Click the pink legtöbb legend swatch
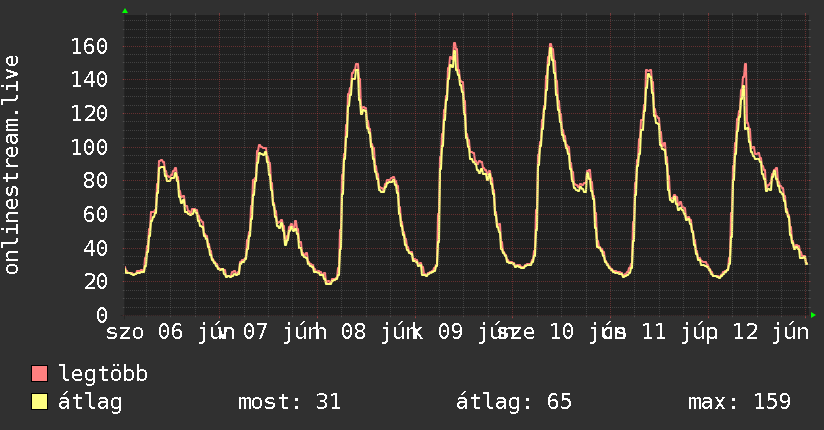Screen dimensions: 824x430 pyautogui.click(x=39, y=374)
